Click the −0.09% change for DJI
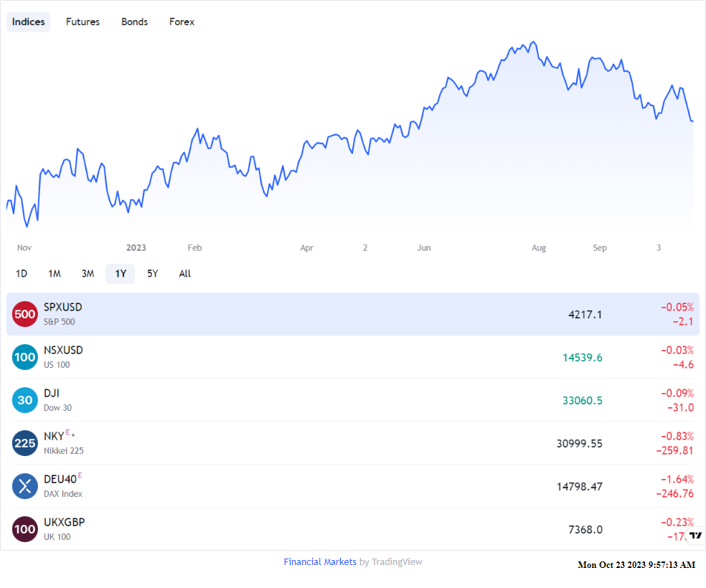This screenshot has width=706, height=588. (677, 393)
